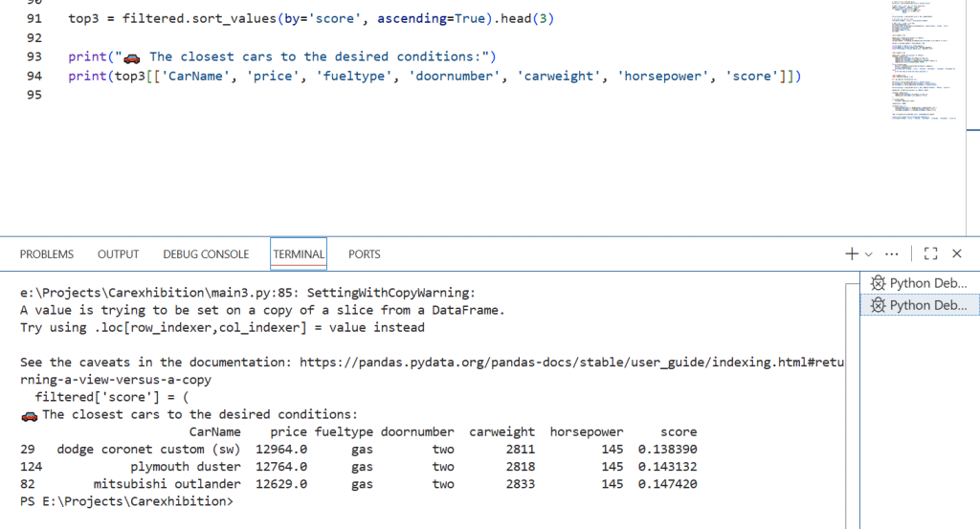This screenshot has height=529, width=980.
Task: Open the PORTS tab
Action: [x=364, y=254]
